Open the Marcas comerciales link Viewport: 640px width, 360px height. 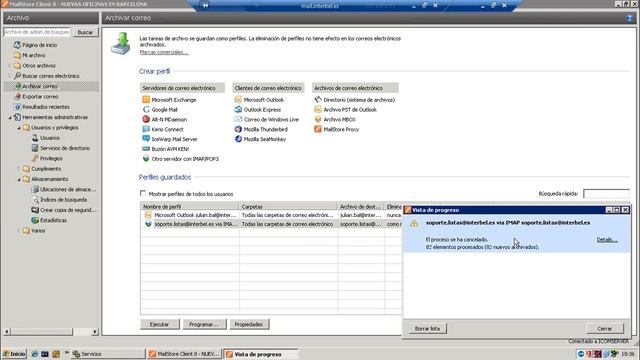164,52
